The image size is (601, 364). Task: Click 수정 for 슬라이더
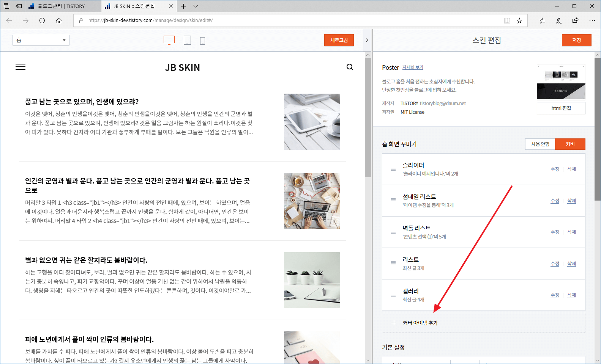[x=555, y=169]
